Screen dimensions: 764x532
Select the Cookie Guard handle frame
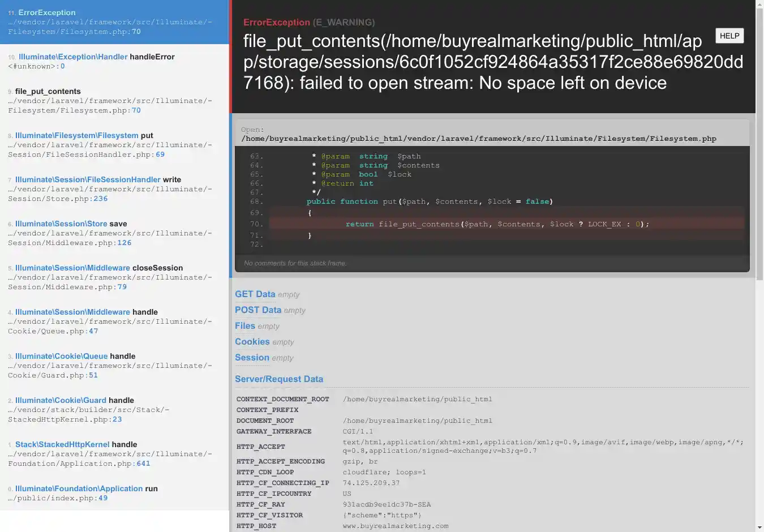(x=113, y=410)
